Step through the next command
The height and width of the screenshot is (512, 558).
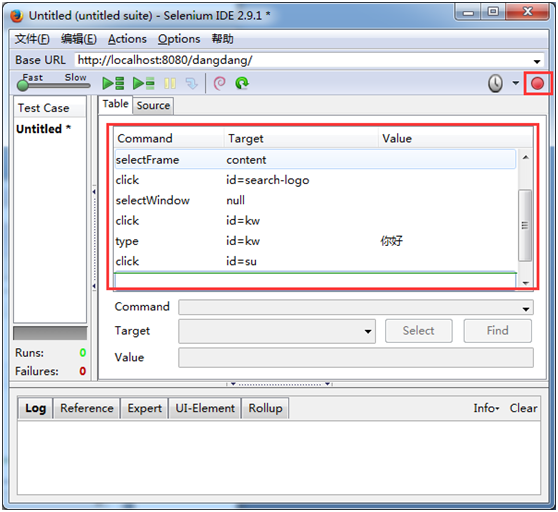(191, 84)
